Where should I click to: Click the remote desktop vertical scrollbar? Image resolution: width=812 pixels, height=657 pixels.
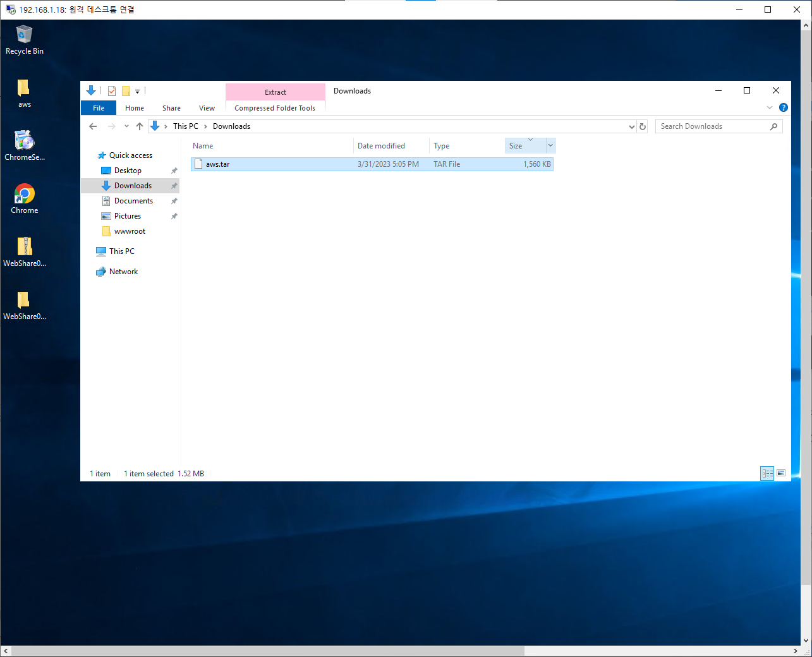(x=806, y=306)
